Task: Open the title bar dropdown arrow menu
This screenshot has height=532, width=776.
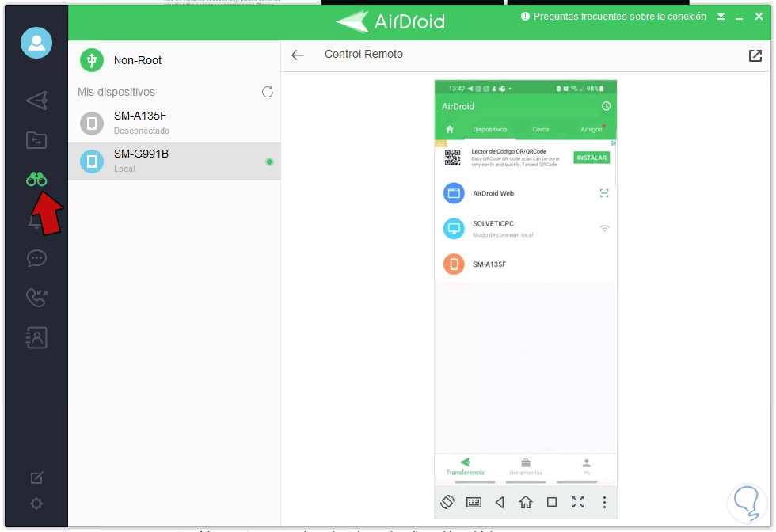Action: pos(721,17)
